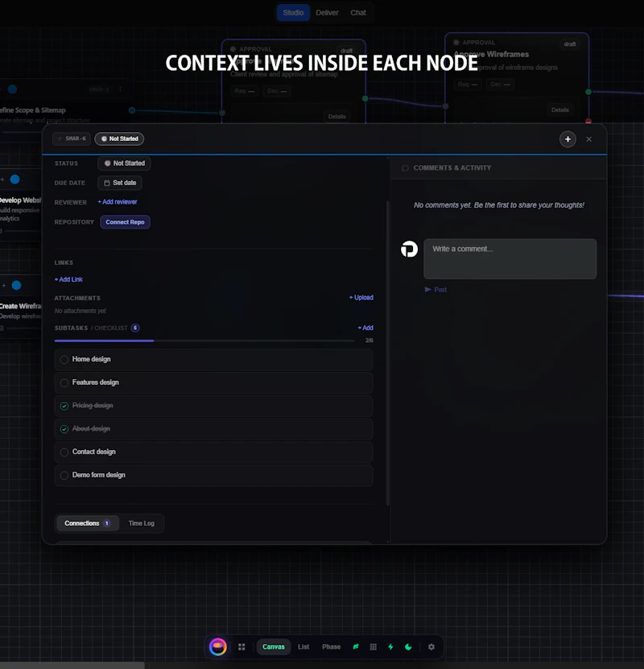The height and width of the screenshot is (669, 644).
Task: Click the plus button in the node panel header
Action: click(x=568, y=139)
